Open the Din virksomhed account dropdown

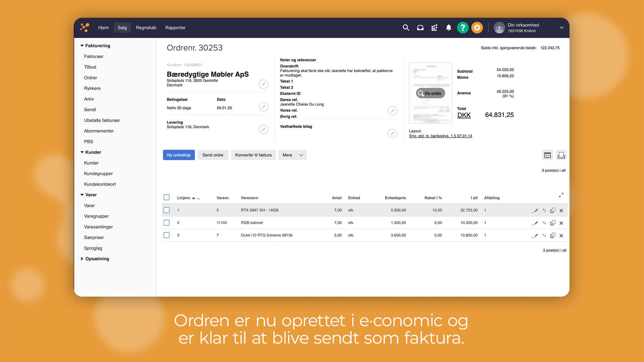click(561, 28)
